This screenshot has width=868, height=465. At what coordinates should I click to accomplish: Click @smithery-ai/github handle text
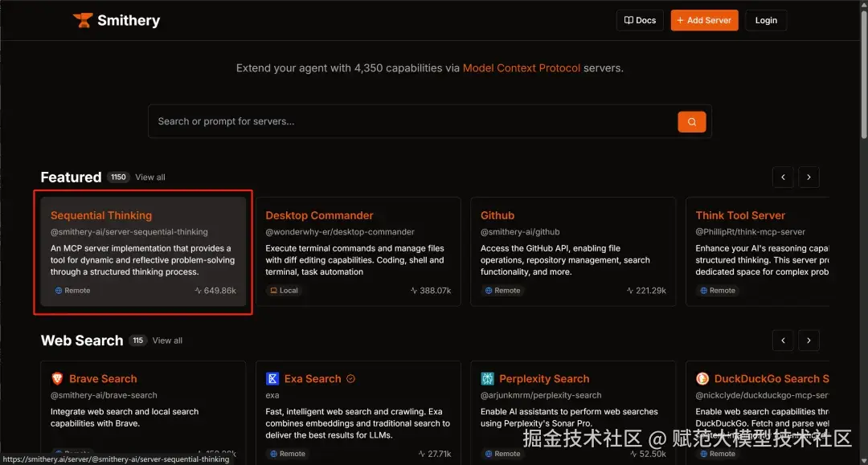pyautogui.click(x=520, y=231)
